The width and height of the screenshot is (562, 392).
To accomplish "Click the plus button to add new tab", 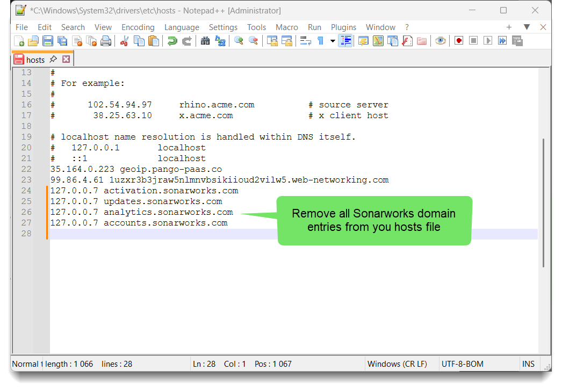I will tap(509, 27).
